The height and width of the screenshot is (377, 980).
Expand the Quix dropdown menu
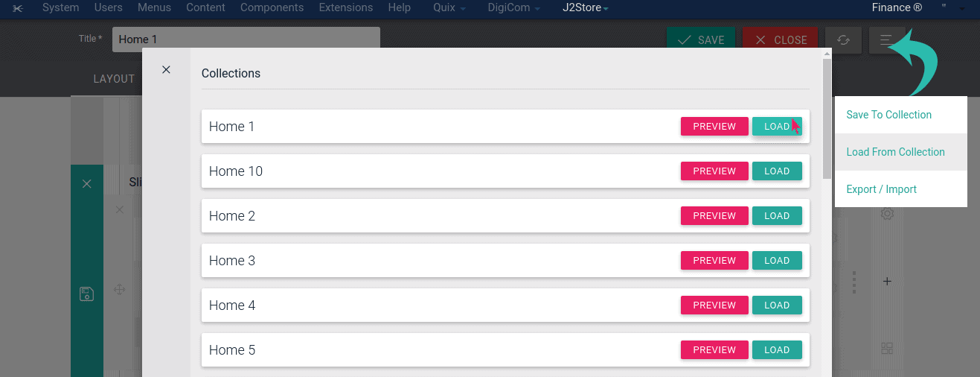(x=449, y=8)
